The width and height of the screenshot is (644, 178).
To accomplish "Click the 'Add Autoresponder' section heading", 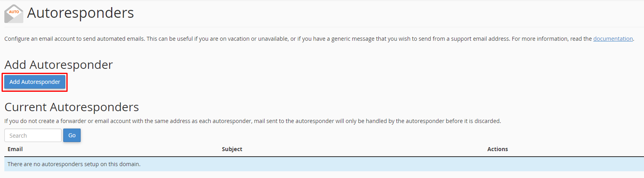I will (59, 64).
